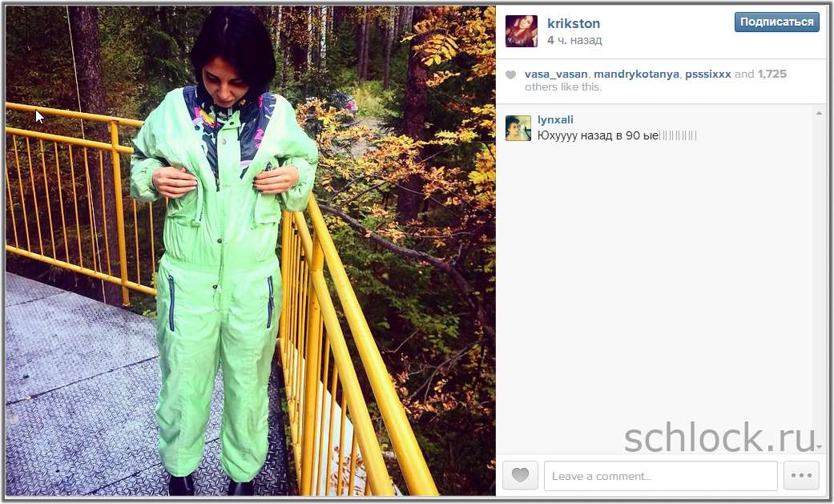Open krikston's profile avatar
This screenshot has width=834, height=504.
[522, 31]
